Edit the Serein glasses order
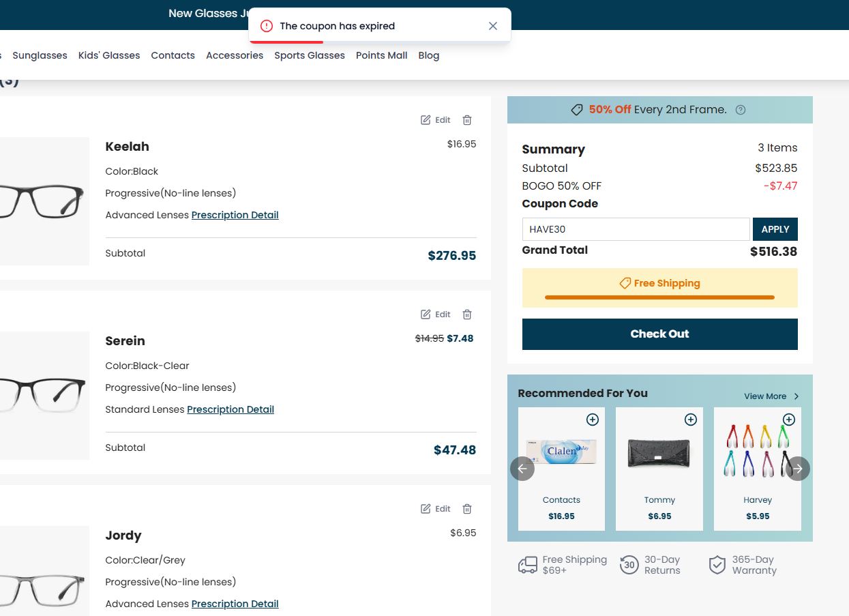 click(x=436, y=314)
